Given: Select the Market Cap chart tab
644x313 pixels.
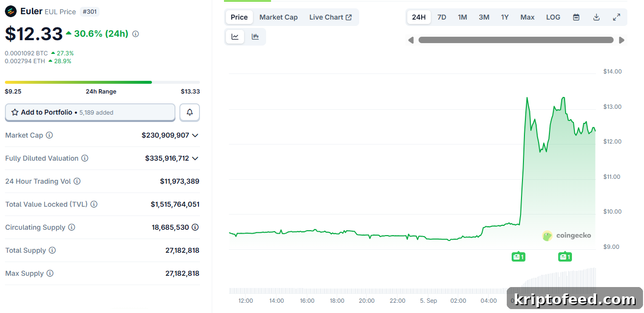Looking at the screenshot, I should click(278, 17).
